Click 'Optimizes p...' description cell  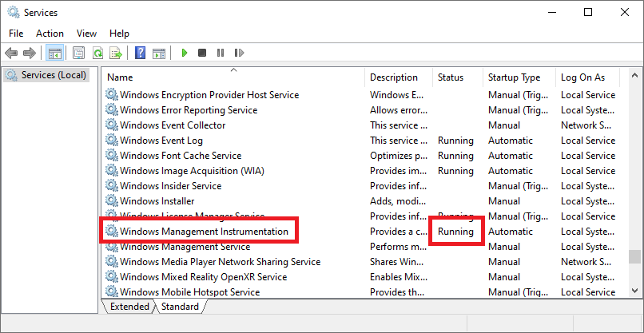point(399,156)
